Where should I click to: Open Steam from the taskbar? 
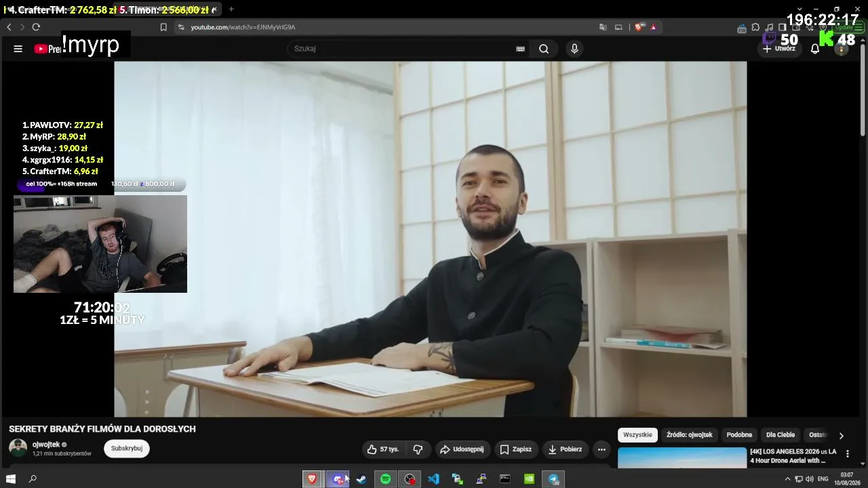[x=361, y=479]
